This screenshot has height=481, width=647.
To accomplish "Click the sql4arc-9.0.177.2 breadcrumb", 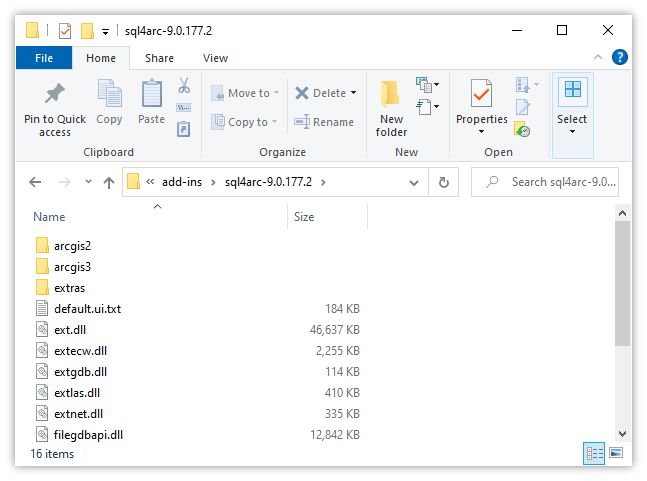I will tap(268, 182).
